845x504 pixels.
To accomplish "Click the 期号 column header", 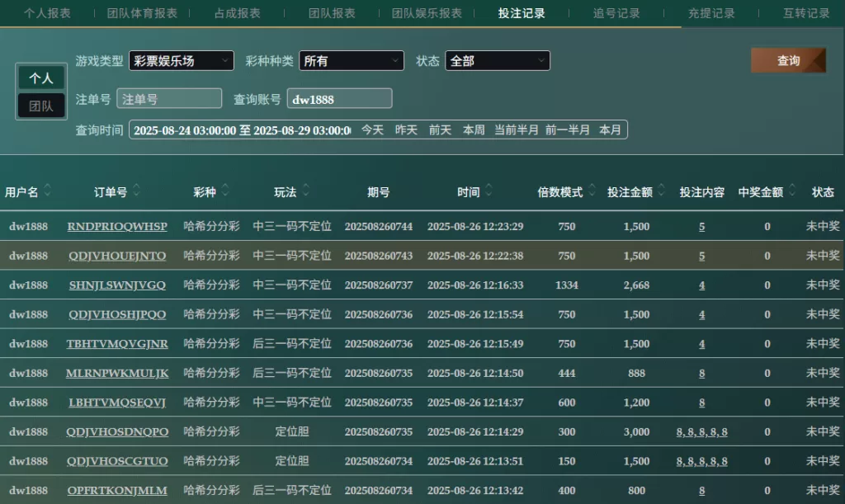I will [378, 192].
